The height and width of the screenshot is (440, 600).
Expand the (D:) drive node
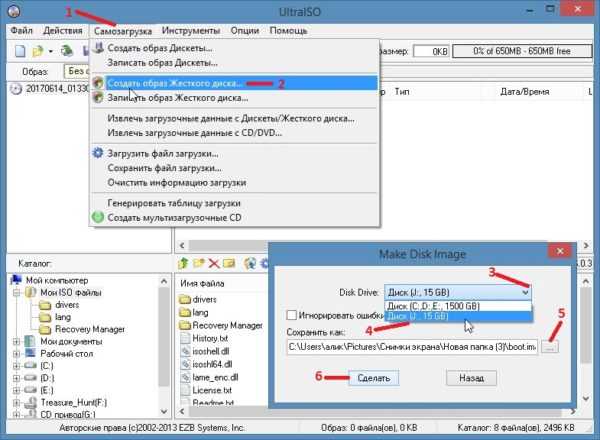(x=16, y=378)
